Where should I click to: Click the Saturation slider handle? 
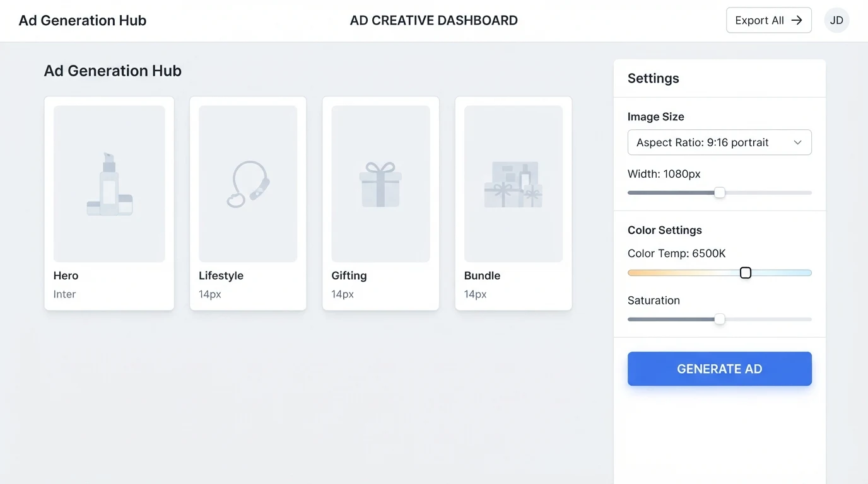[x=719, y=320]
